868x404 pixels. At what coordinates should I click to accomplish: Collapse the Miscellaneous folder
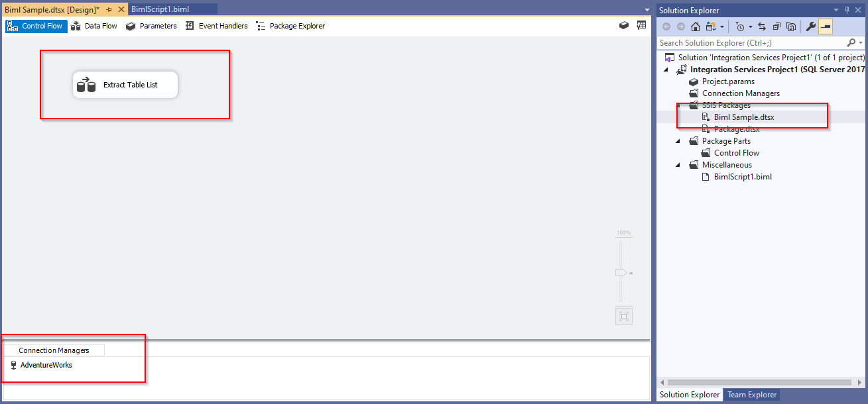pos(678,165)
